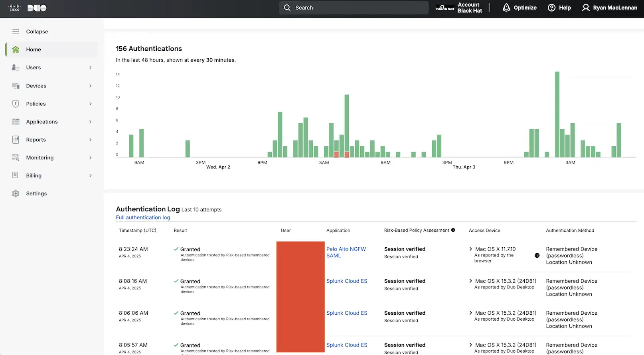The width and height of the screenshot is (644, 355).
Task: Click the Optimize rocket icon
Action: click(506, 8)
